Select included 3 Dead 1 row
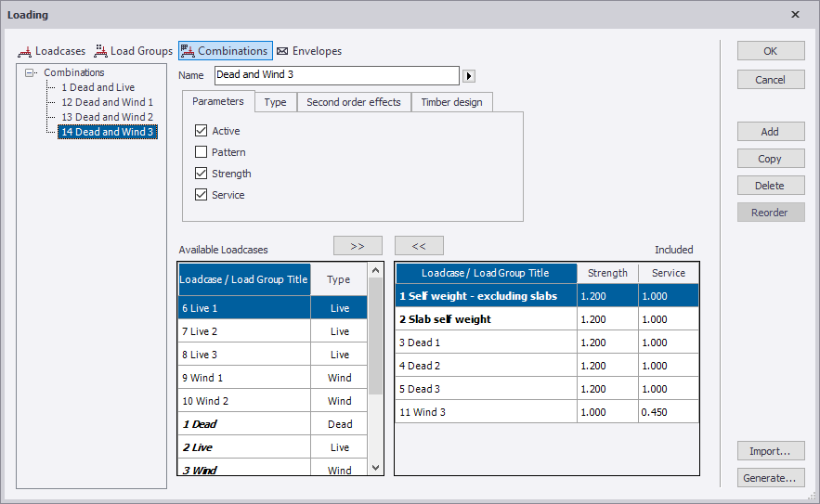Viewport: 820px width, 504px height. click(547, 342)
